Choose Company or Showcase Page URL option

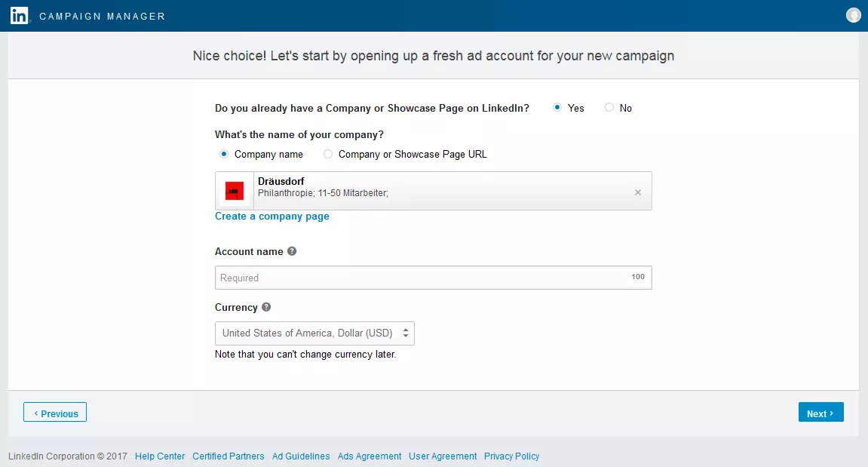(x=328, y=154)
